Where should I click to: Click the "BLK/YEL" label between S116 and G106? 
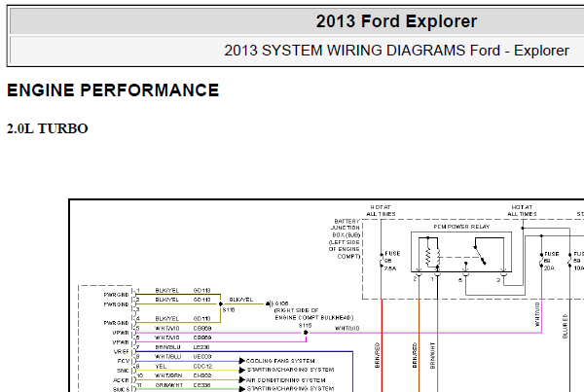pyautogui.click(x=241, y=300)
